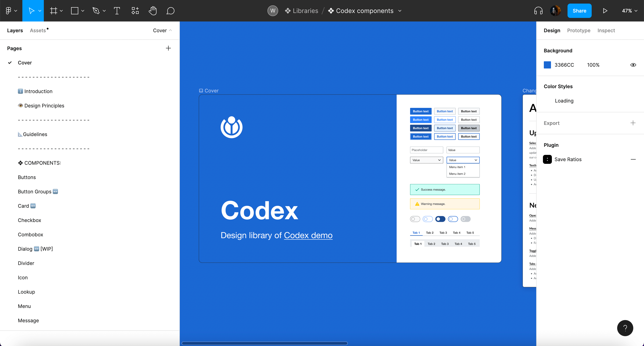Select the Text tool
Image resolution: width=644 pixels, height=346 pixels.
pos(117,11)
